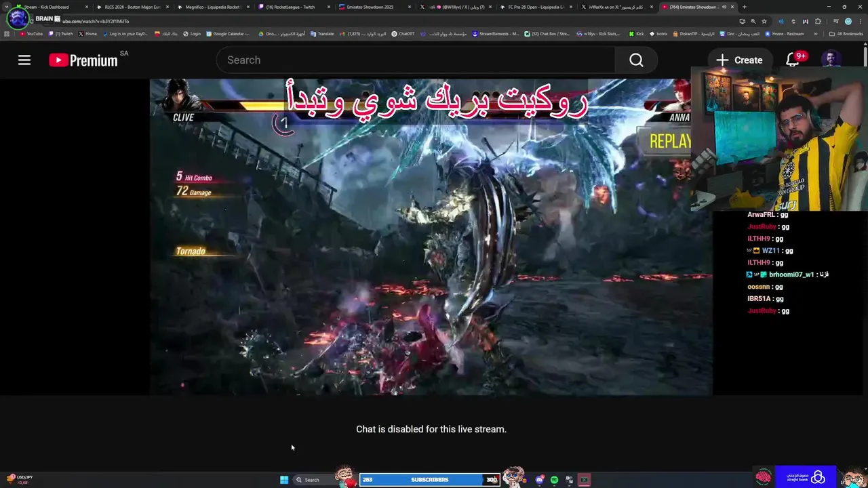This screenshot has width=868, height=488.
Task: Click the bookmark star icon
Action: tap(764, 21)
